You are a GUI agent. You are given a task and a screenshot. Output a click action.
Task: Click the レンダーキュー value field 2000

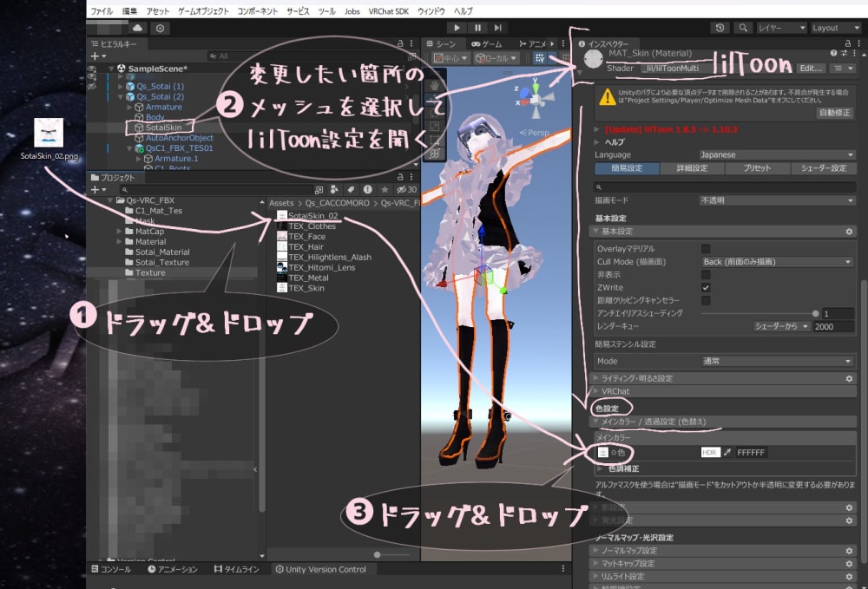click(832, 326)
